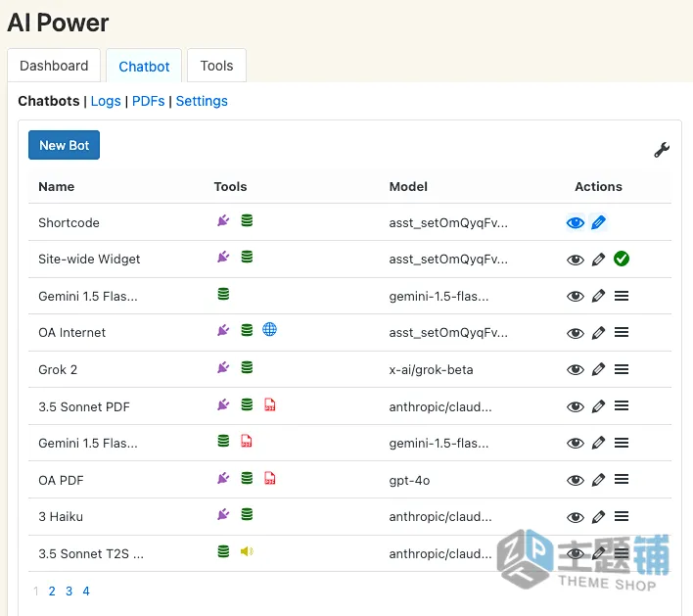Preview the Site-wide Widget bot
The width and height of the screenshot is (693, 616).
(x=575, y=260)
